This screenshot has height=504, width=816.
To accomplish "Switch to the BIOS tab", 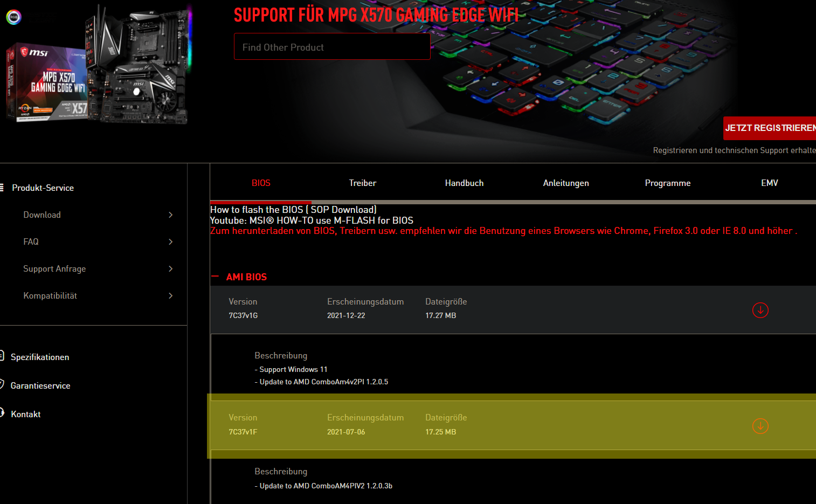I will click(261, 183).
